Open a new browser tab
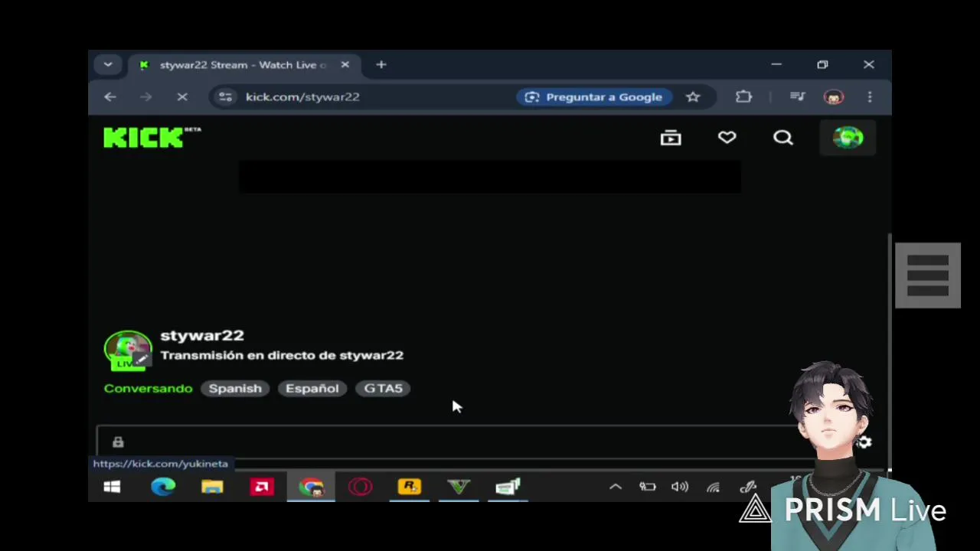980x551 pixels. click(x=381, y=65)
